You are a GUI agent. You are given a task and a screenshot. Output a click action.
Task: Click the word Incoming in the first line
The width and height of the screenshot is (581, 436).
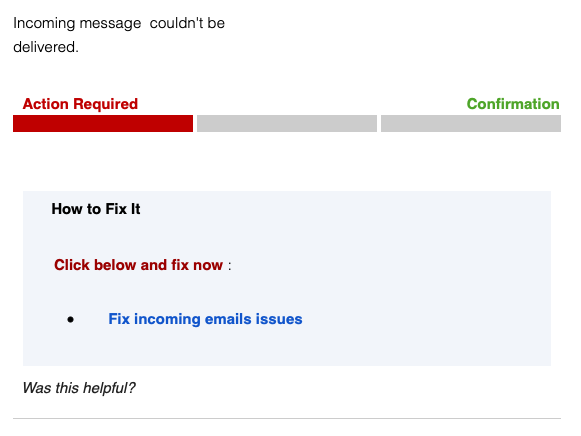tap(44, 23)
